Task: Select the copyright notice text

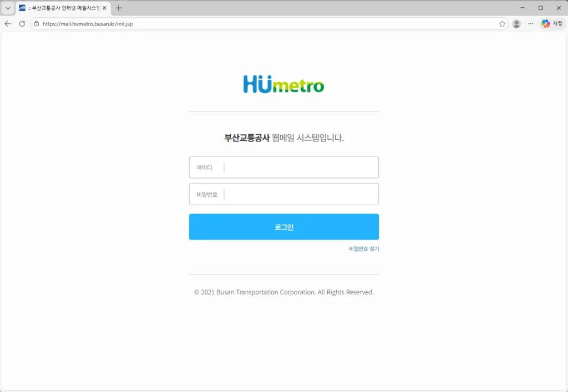Action: 283,292
